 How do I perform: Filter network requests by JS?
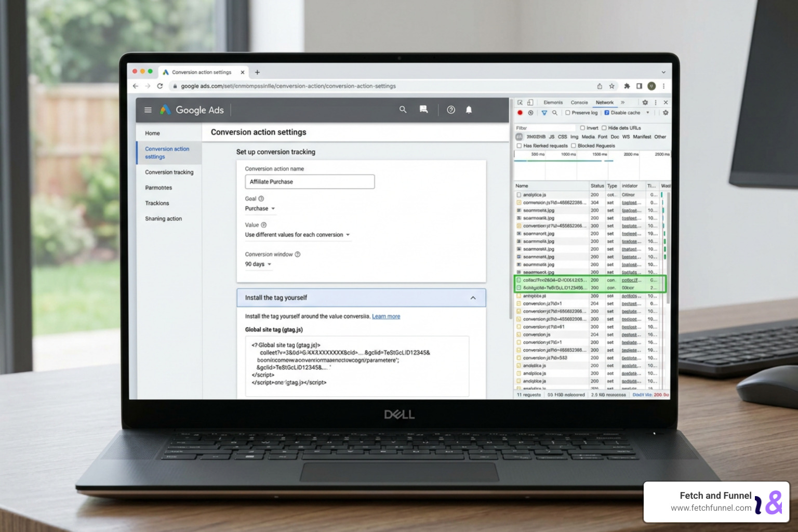552,137
